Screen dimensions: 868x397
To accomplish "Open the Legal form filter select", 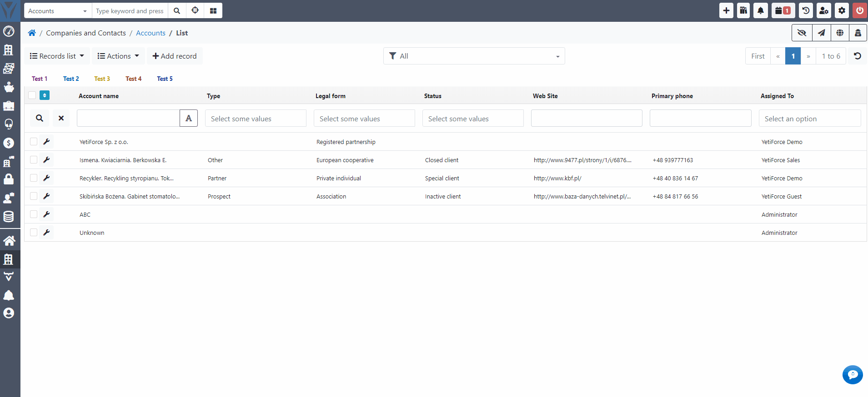I will (x=364, y=118).
